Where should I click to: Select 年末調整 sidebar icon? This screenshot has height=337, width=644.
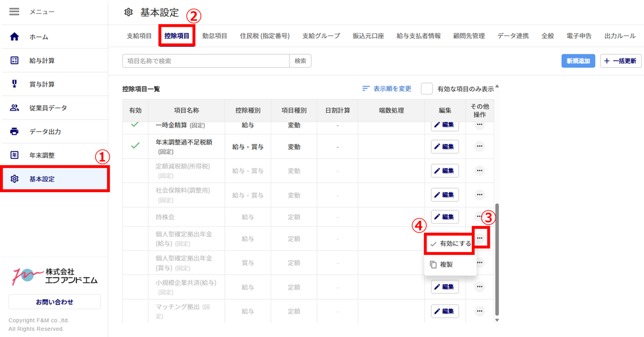click(x=15, y=155)
